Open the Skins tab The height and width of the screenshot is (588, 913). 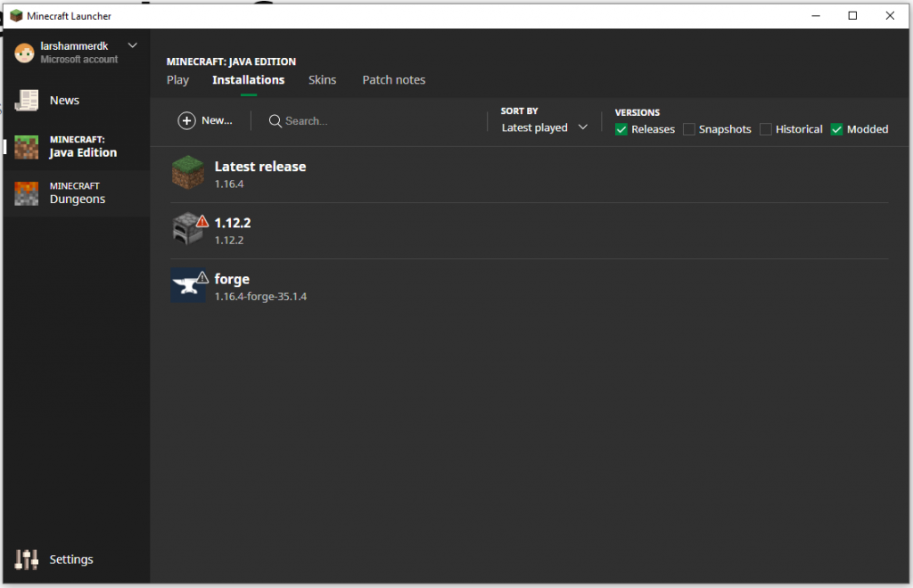322,80
